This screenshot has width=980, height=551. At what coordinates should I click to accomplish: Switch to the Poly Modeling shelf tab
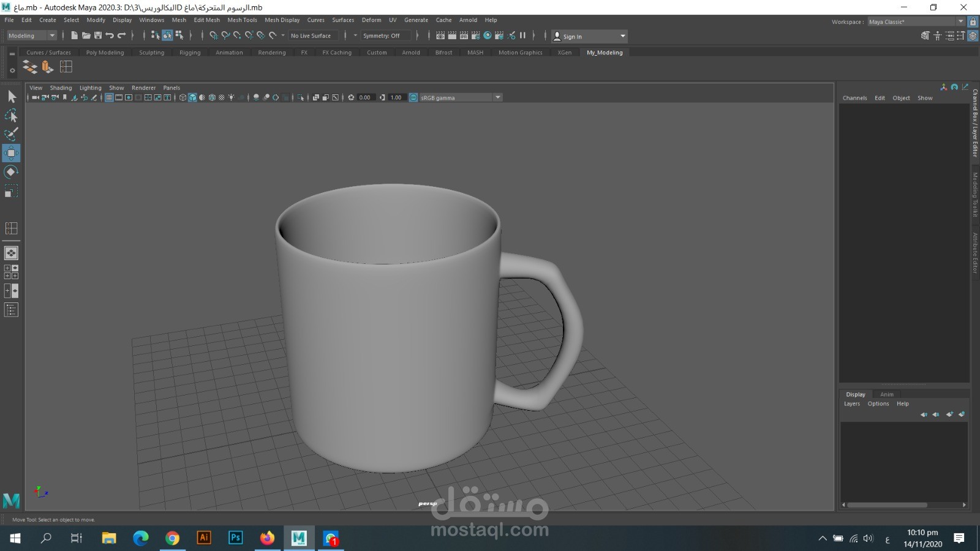point(105,53)
